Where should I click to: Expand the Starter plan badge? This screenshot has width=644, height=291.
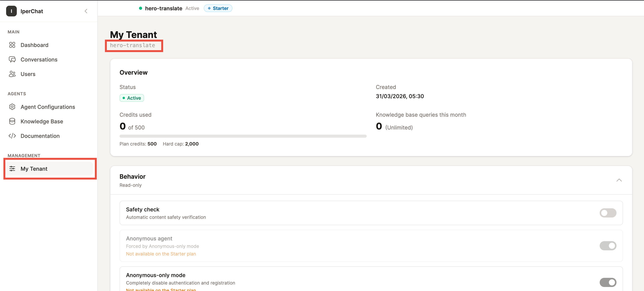[218, 8]
